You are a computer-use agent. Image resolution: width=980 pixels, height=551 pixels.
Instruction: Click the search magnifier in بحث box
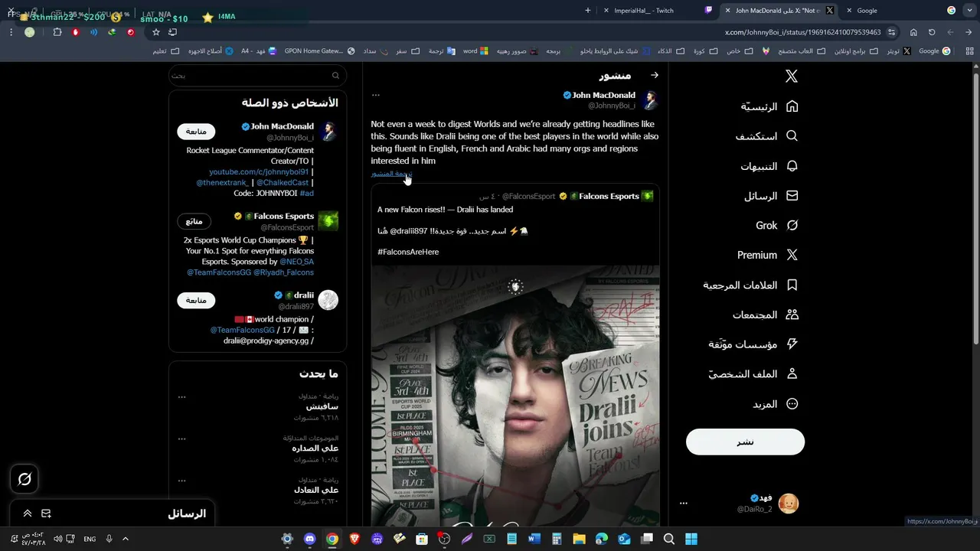coord(335,76)
